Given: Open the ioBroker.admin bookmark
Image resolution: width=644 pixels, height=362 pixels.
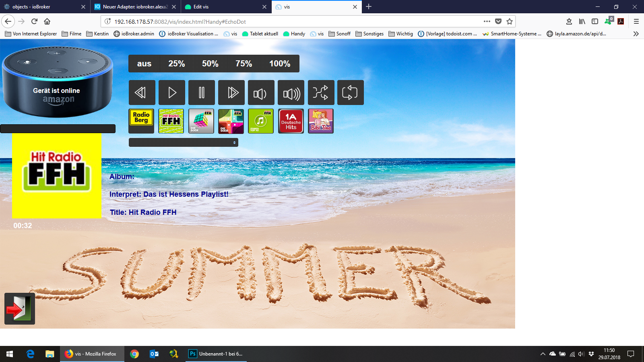Looking at the screenshot, I should [134, 34].
